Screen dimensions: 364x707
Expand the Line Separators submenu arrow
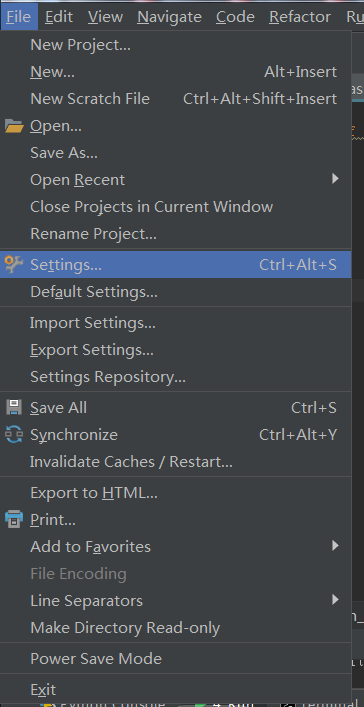[335, 600]
